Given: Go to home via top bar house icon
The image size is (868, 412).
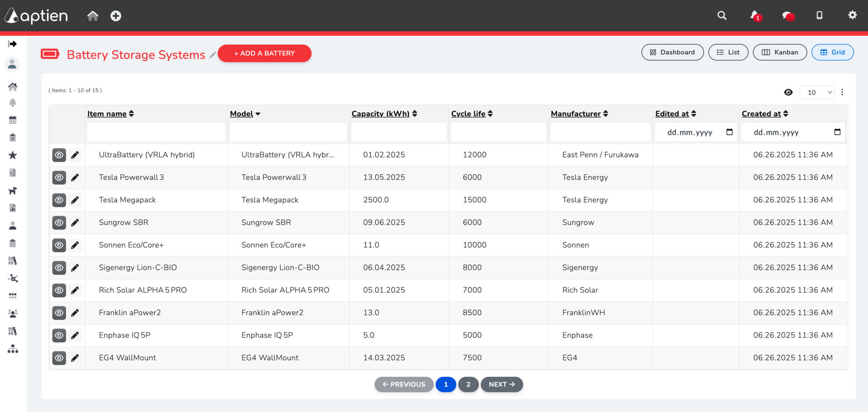Looking at the screenshot, I should tap(93, 16).
